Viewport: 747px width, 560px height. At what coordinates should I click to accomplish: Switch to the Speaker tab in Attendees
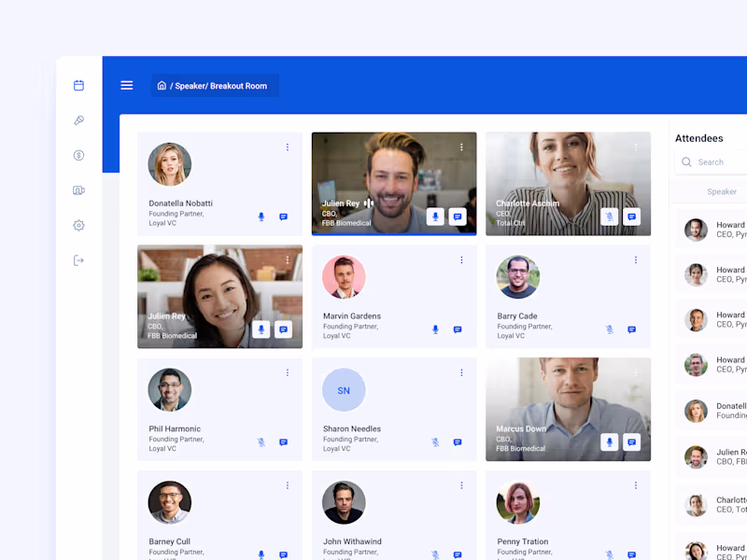point(722,191)
